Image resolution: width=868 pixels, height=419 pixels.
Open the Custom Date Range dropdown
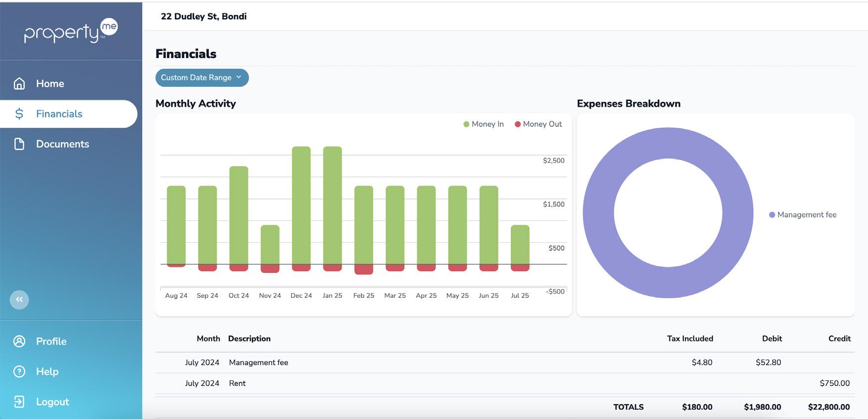pyautogui.click(x=202, y=78)
